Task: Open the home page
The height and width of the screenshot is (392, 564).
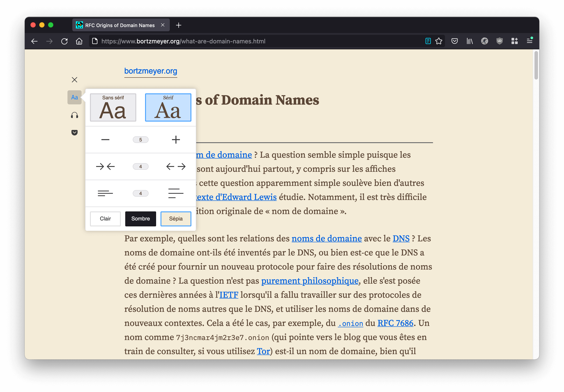Action: (x=79, y=41)
